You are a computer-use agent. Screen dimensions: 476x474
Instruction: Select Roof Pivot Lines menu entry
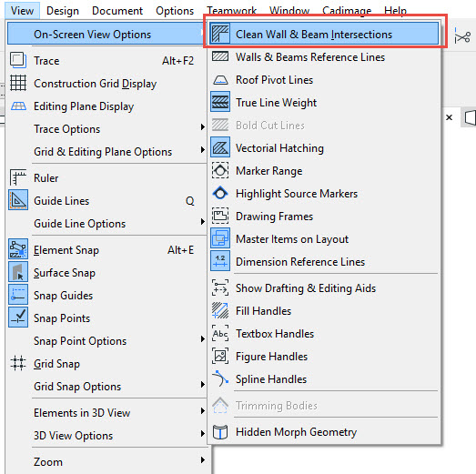pyautogui.click(x=324, y=80)
